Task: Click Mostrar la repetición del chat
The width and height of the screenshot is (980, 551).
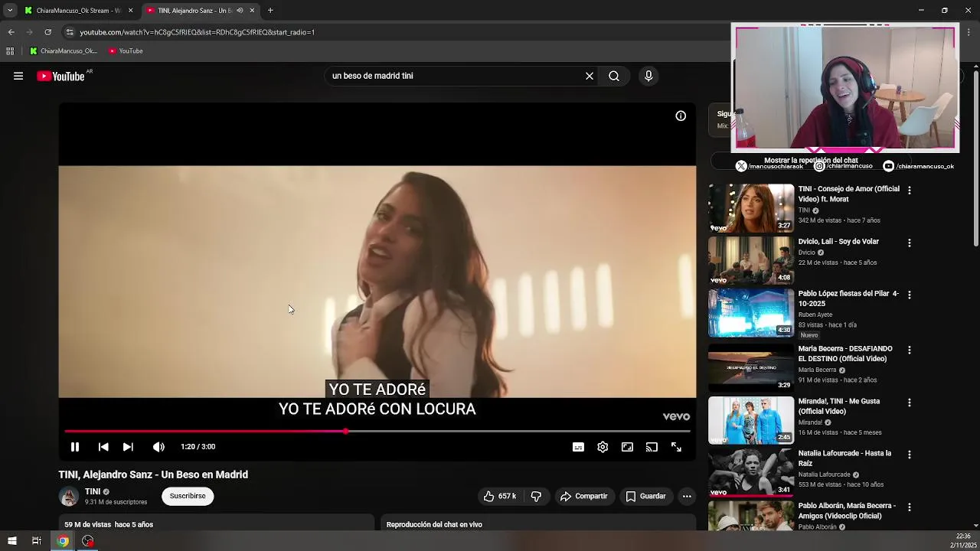Action: (x=811, y=161)
